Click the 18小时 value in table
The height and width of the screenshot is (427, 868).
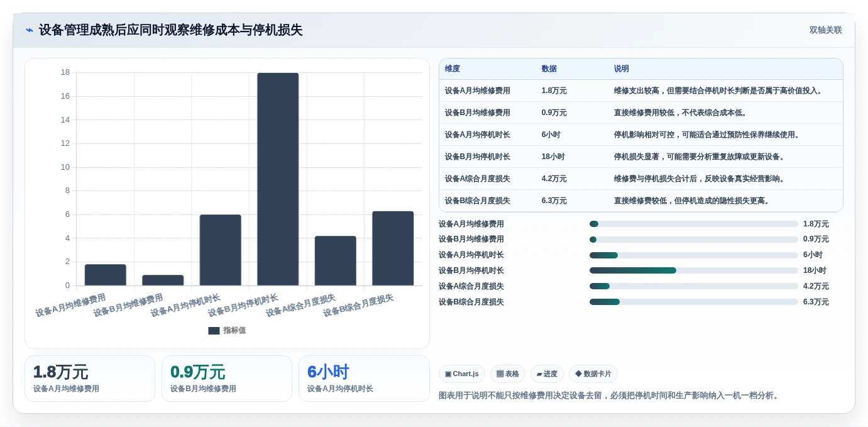[x=553, y=157]
